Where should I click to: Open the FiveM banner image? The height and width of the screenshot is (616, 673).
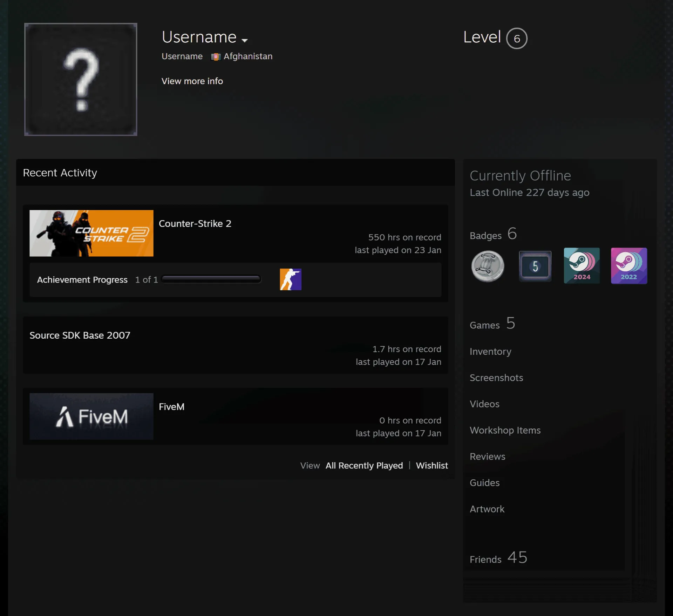(91, 416)
